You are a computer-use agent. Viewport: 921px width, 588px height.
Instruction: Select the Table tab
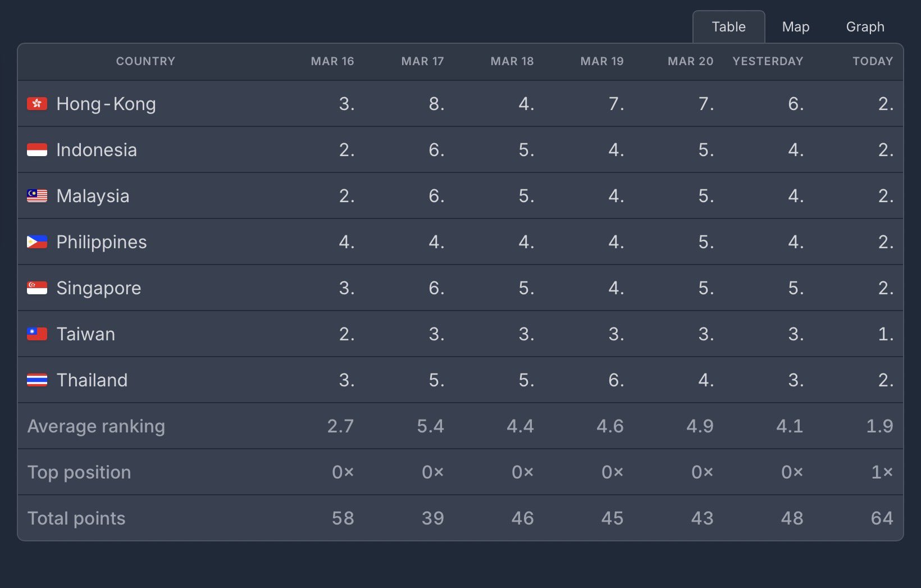pyautogui.click(x=728, y=27)
